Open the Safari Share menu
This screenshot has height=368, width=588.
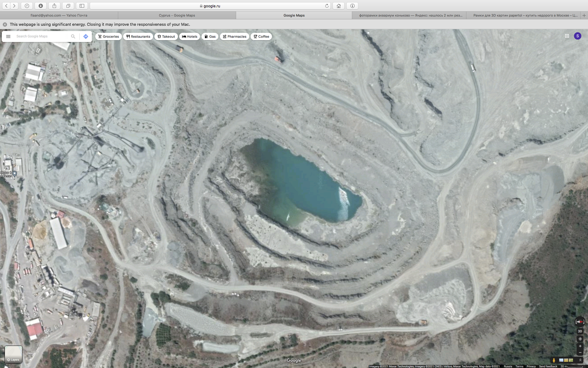(54, 6)
